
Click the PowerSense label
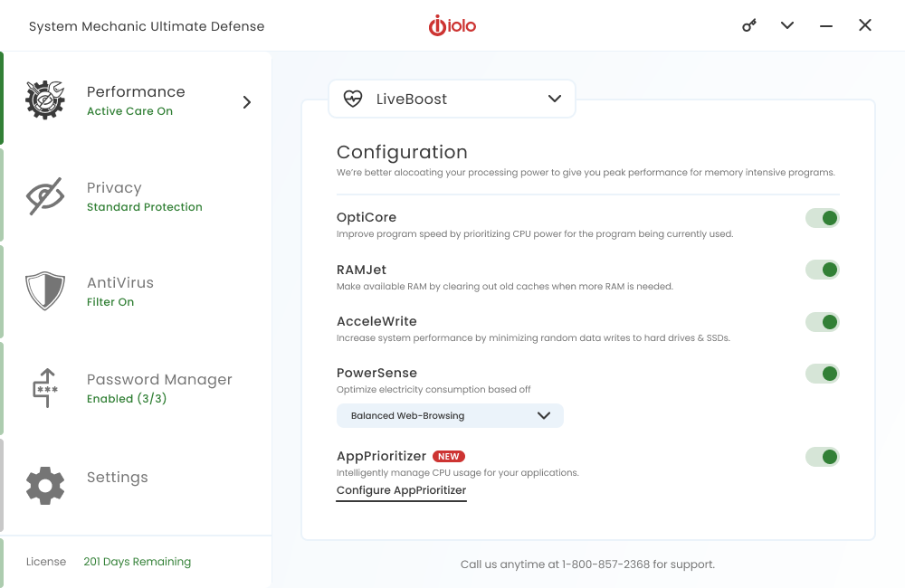tap(376, 373)
